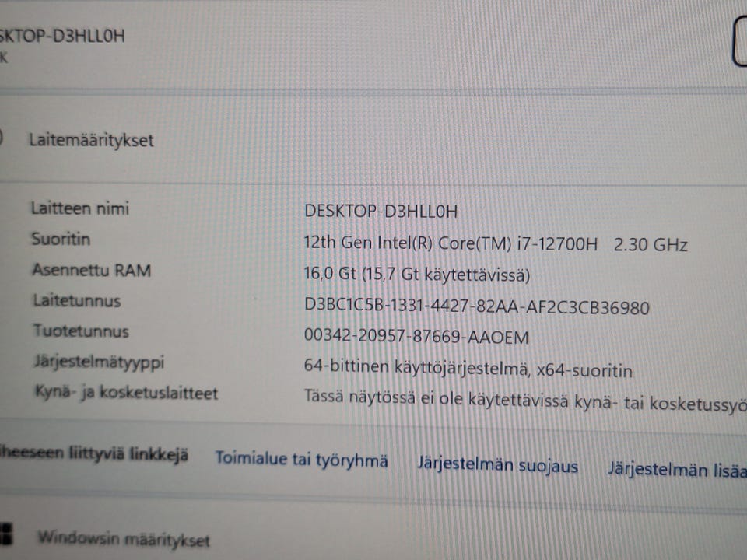Select the Windowsin määritykset section header
The height and width of the screenshot is (560, 747).
[x=124, y=539]
